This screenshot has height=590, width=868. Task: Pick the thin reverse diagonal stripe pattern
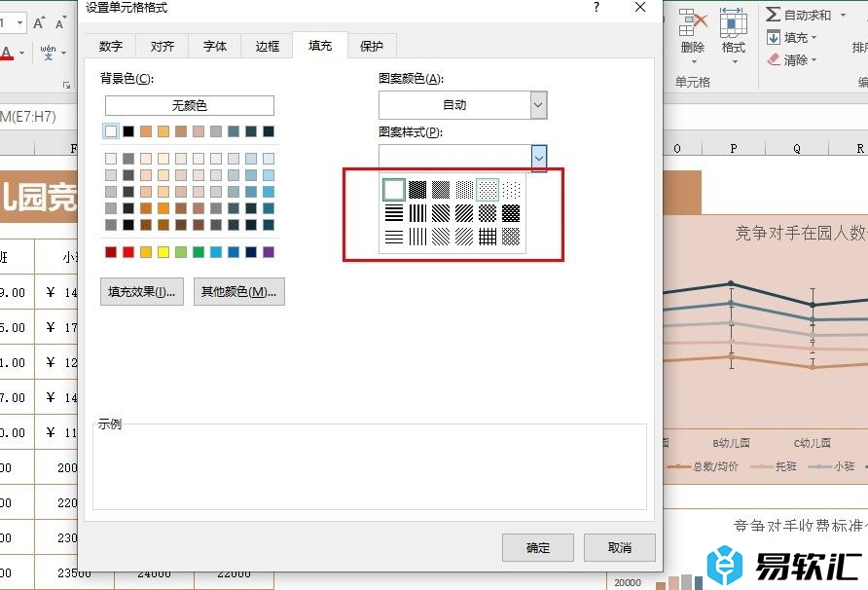click(x=441, y=237)
